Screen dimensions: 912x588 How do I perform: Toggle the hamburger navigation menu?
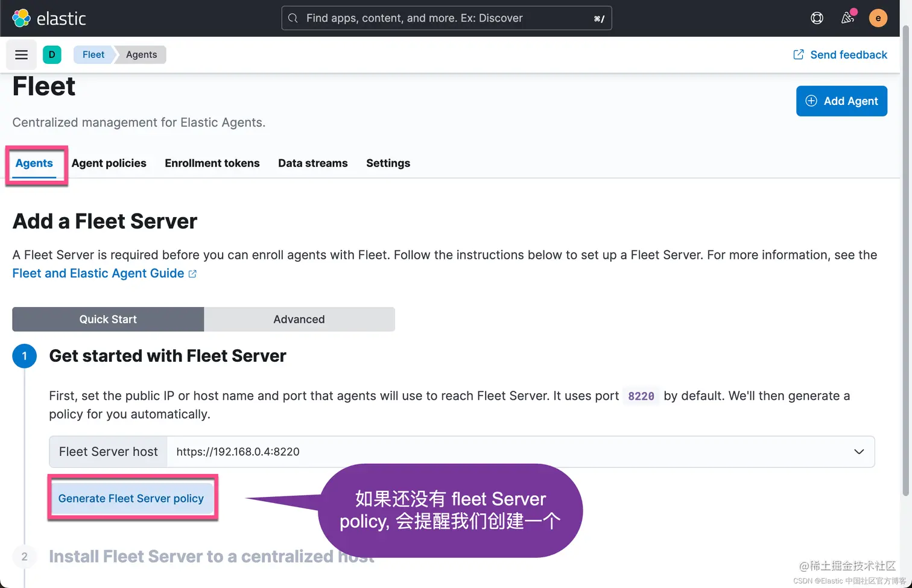click(x=21, y=55)
